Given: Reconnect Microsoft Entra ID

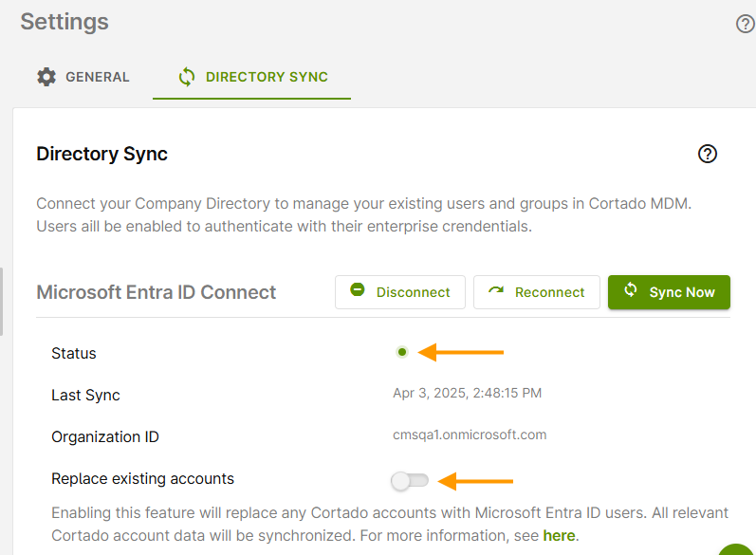Looking at the screenshot, I should 537,292.
